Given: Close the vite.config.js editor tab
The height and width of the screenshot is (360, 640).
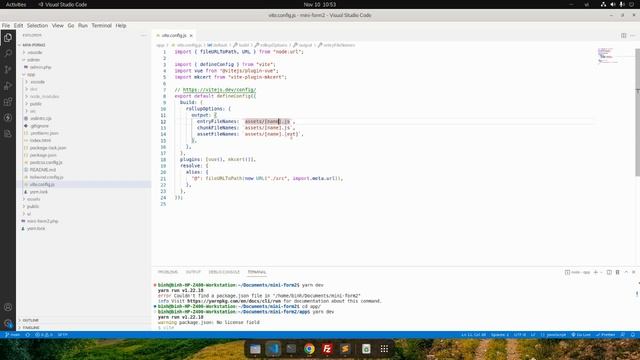Looking at the screenshot, I should (191, 36).
